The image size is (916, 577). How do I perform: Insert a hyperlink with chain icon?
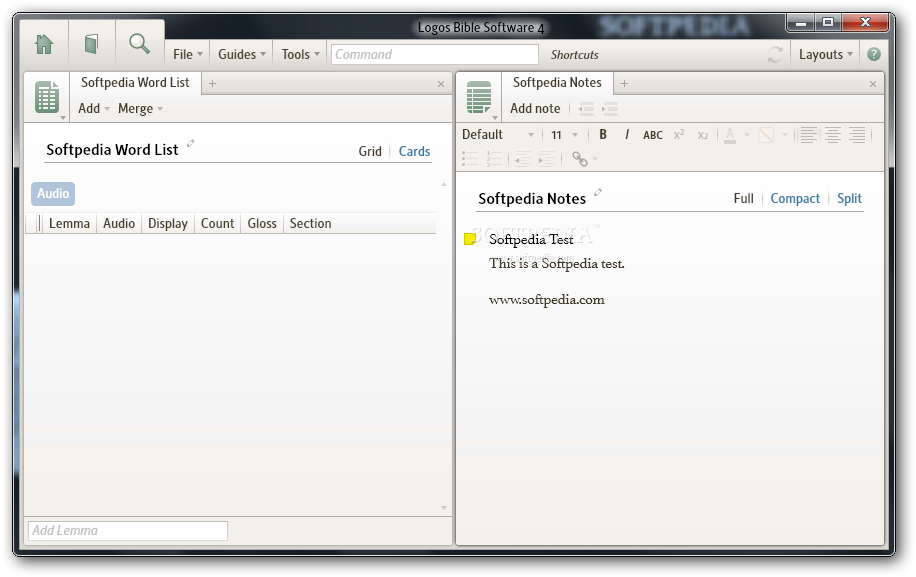tap(580, 159)
